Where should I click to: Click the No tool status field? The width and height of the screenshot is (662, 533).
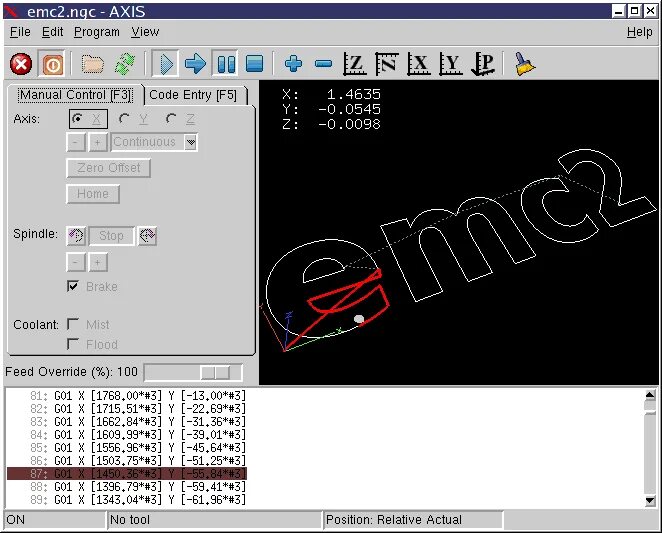[214, 520]
